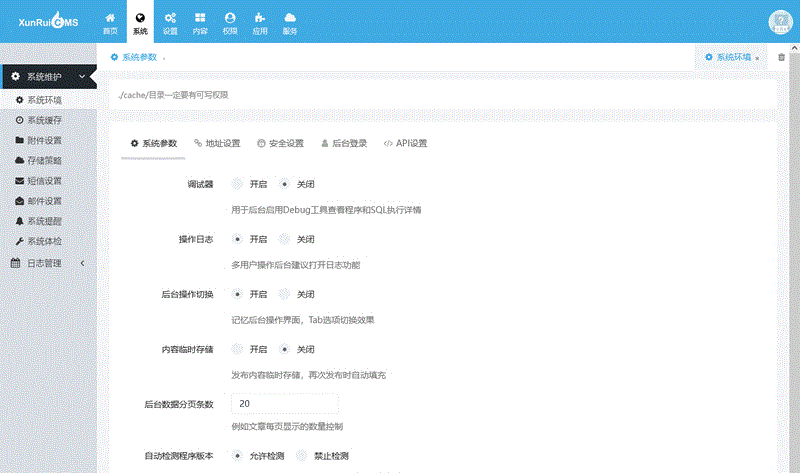800x473 pixels.
Task: Expand the 日志管理 sidebar menu
Action: [x=48, y=263]
